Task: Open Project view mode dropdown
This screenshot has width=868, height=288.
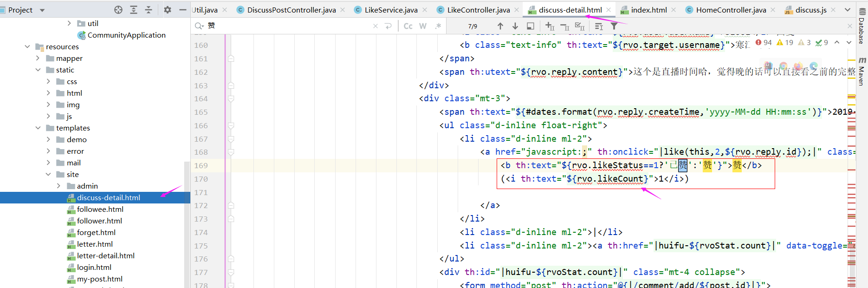Action: click(42, 10)
